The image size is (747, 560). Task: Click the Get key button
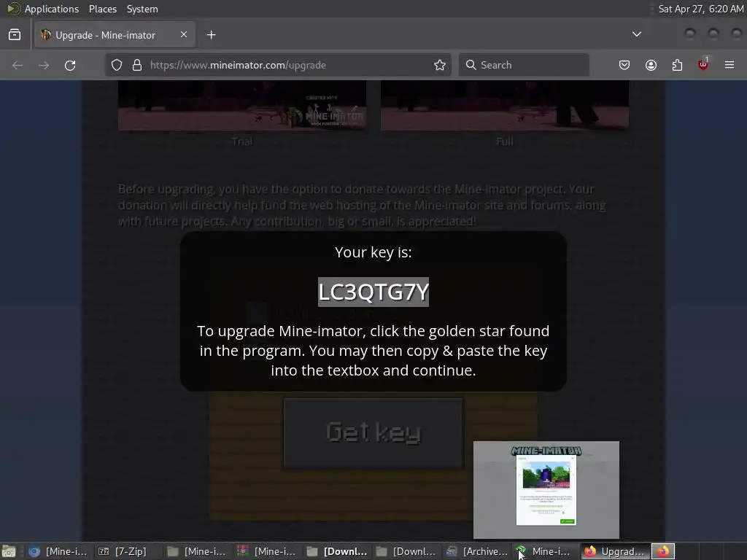pos(373,432)
